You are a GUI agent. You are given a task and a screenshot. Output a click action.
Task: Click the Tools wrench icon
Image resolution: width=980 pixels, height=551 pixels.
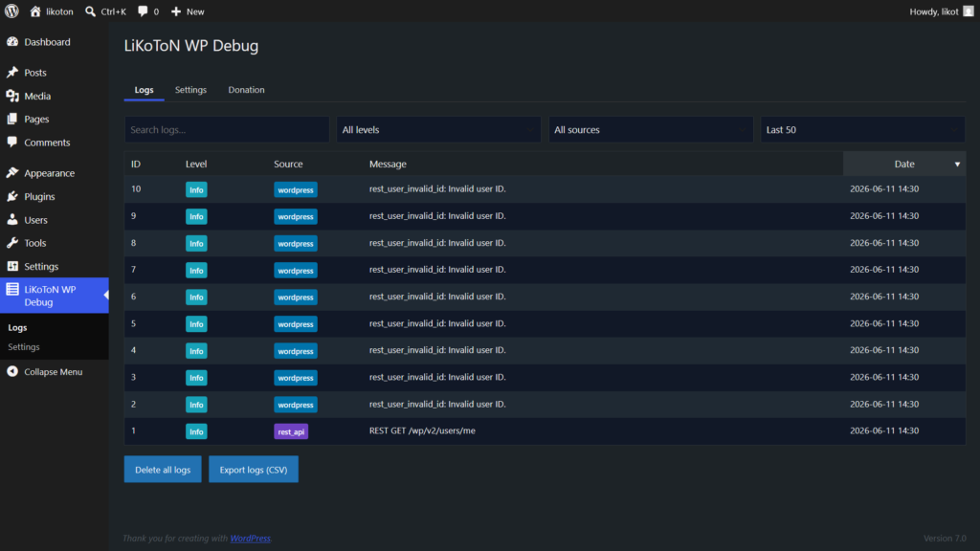(x=12, y=243)
